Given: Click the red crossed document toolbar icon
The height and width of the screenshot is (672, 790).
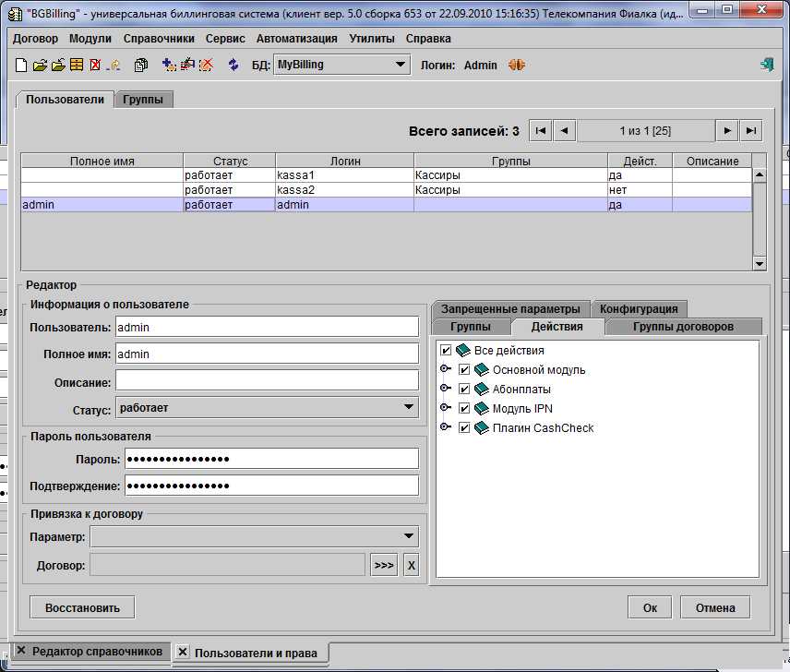Looking at the screenshot, I should point(95,65).
